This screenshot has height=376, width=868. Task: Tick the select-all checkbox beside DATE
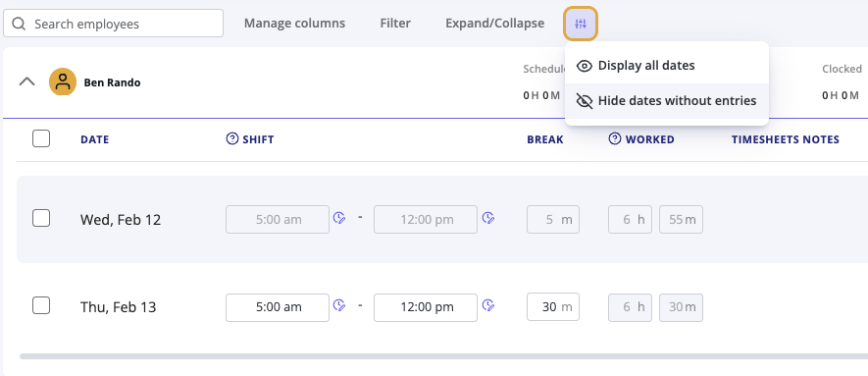pyautogui.click(x=41, y=138)
